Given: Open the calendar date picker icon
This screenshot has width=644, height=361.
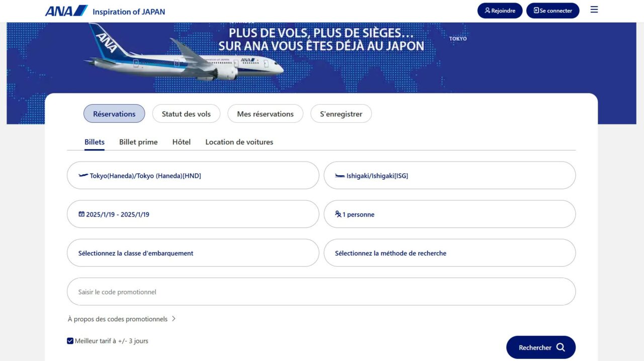Looking at the screenshot, I should [81, 214].
